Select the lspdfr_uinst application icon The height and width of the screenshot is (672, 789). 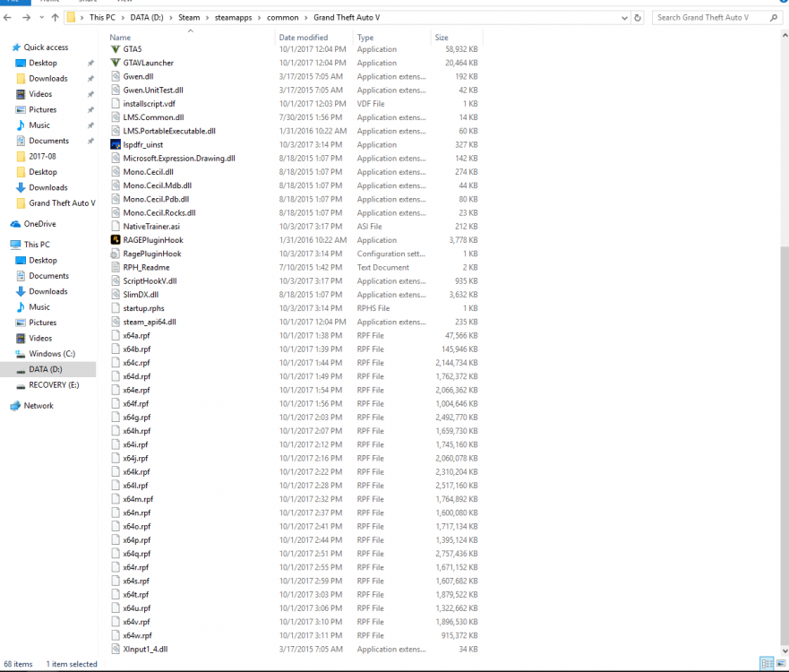click(x=116, y=144)
